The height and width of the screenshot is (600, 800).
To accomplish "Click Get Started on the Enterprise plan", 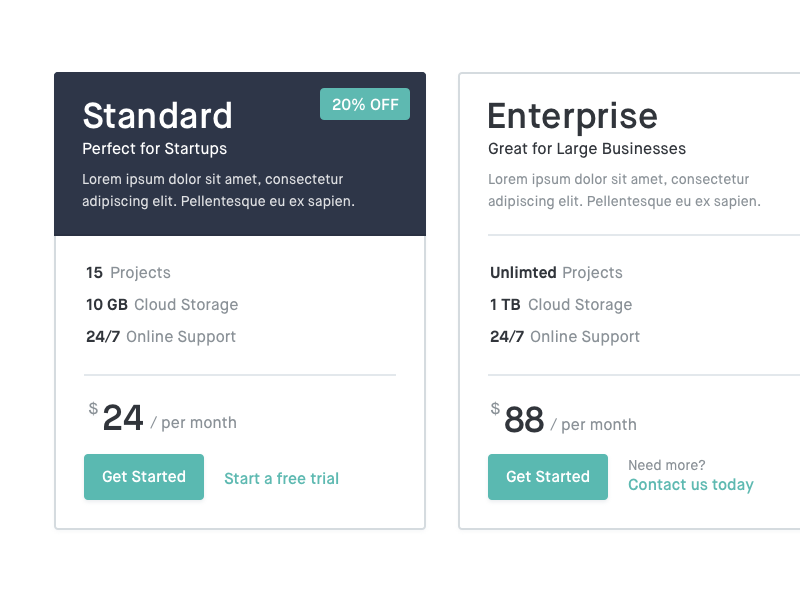I will (547, 477).
